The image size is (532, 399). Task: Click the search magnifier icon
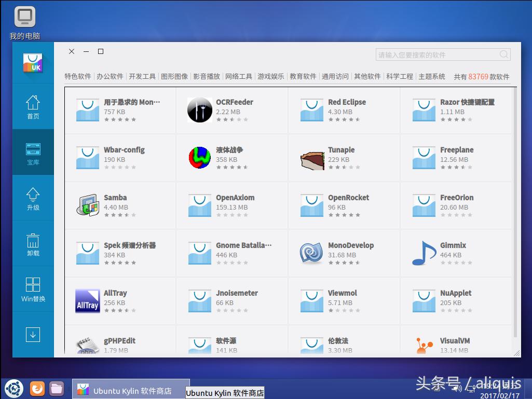click(503, 54)
